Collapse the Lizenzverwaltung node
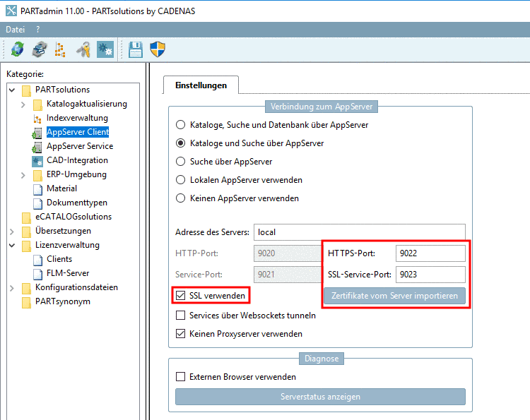Image resolution: width=530 pixels, height=420 pixels. click(12, 246)
